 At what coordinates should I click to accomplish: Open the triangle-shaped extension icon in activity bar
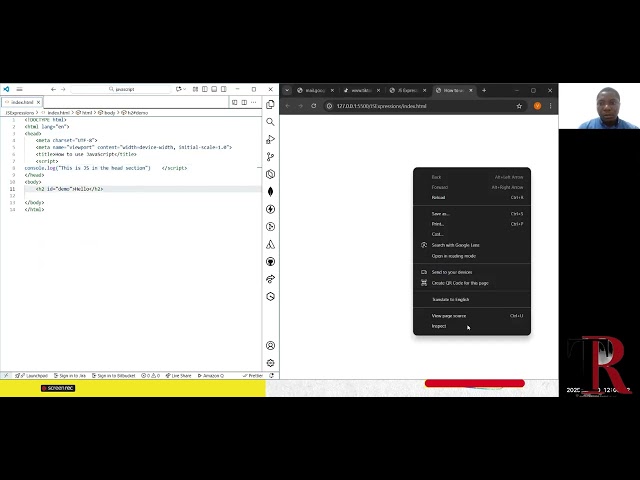[270, 244]
